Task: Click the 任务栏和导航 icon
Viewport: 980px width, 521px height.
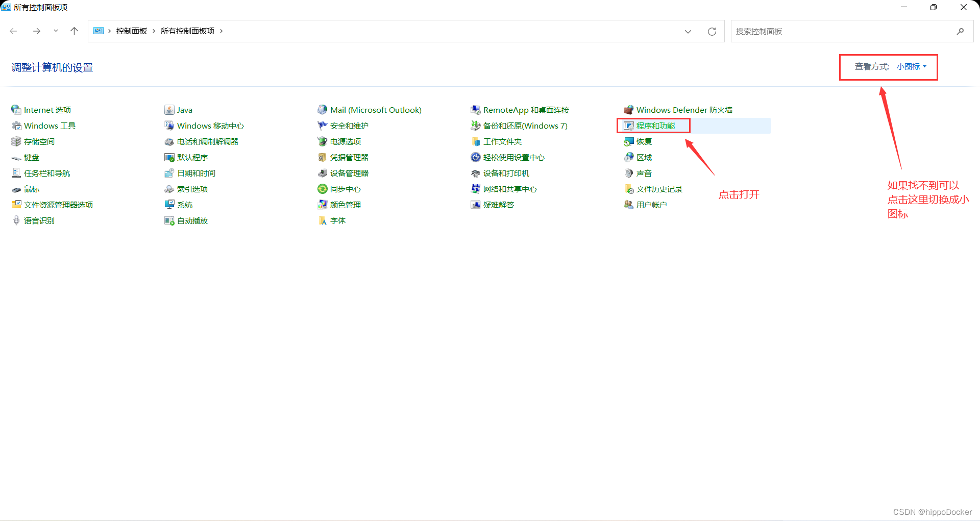Action: click(16, 173)
